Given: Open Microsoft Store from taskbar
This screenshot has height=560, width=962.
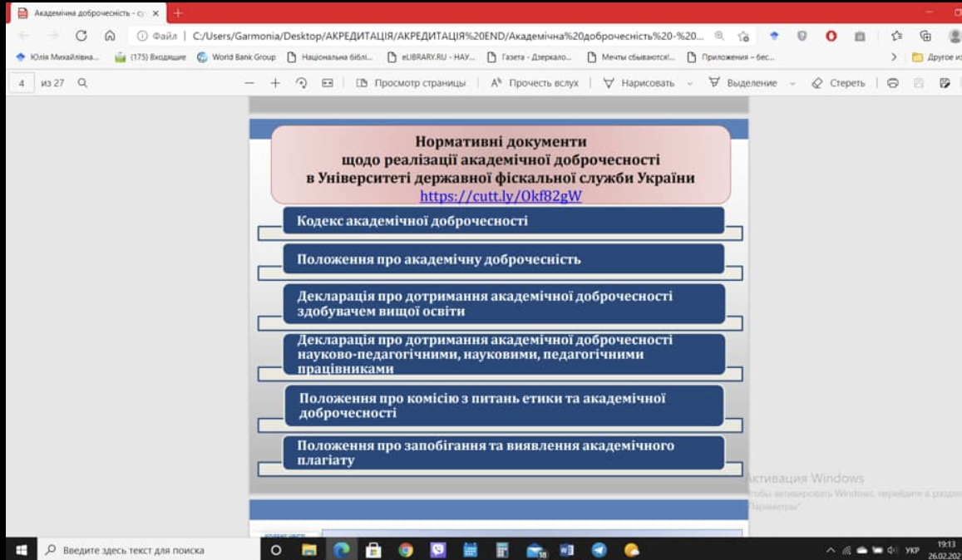Looking at the screenshot, I should click(373, 550).
